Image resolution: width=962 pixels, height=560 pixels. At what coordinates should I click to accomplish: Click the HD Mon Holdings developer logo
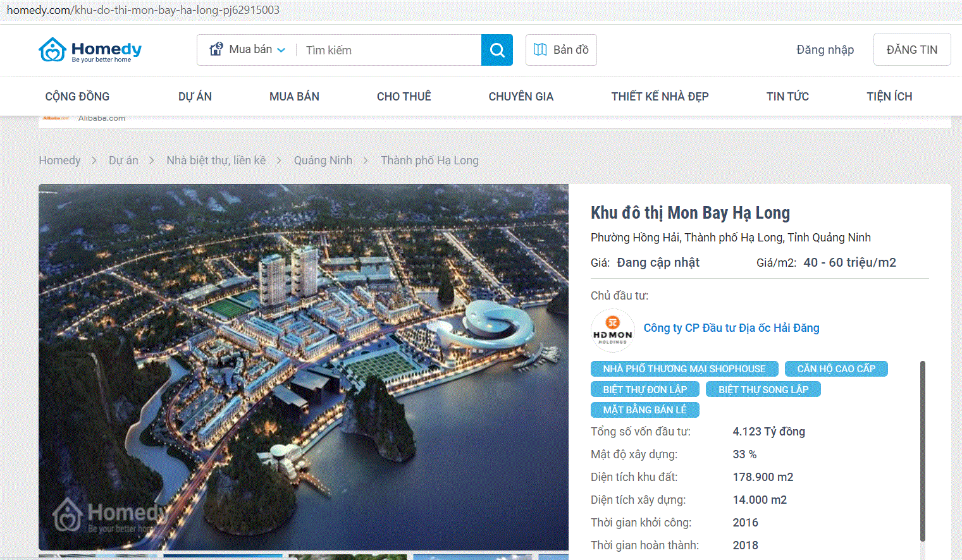(612, 330)
